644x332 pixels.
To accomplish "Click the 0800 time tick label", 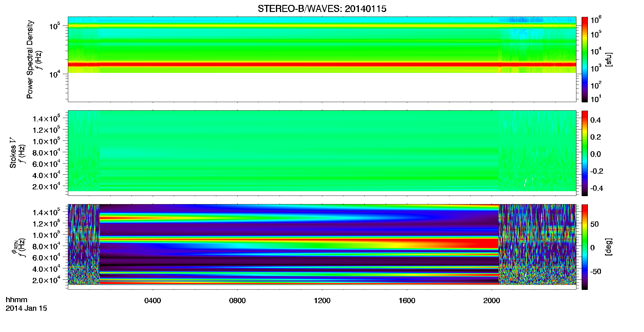I will coord(237,301).
